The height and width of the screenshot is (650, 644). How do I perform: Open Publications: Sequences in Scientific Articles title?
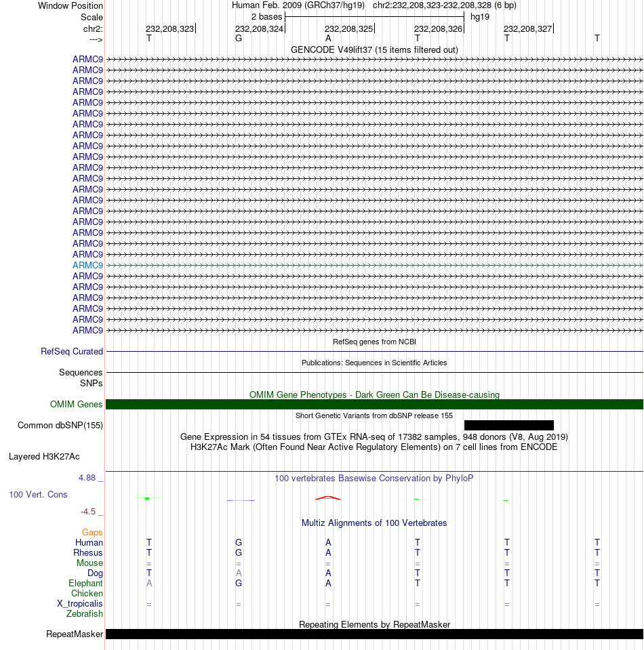374,363
